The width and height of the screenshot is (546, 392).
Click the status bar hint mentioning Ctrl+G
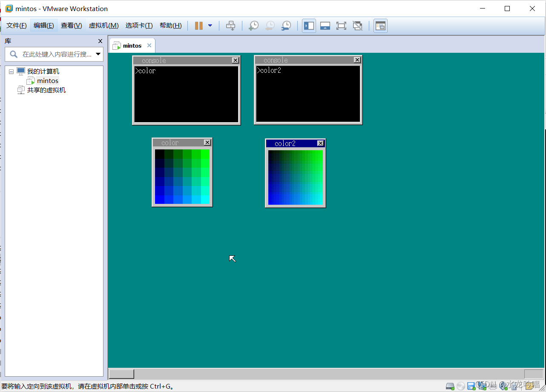(88, 386)
